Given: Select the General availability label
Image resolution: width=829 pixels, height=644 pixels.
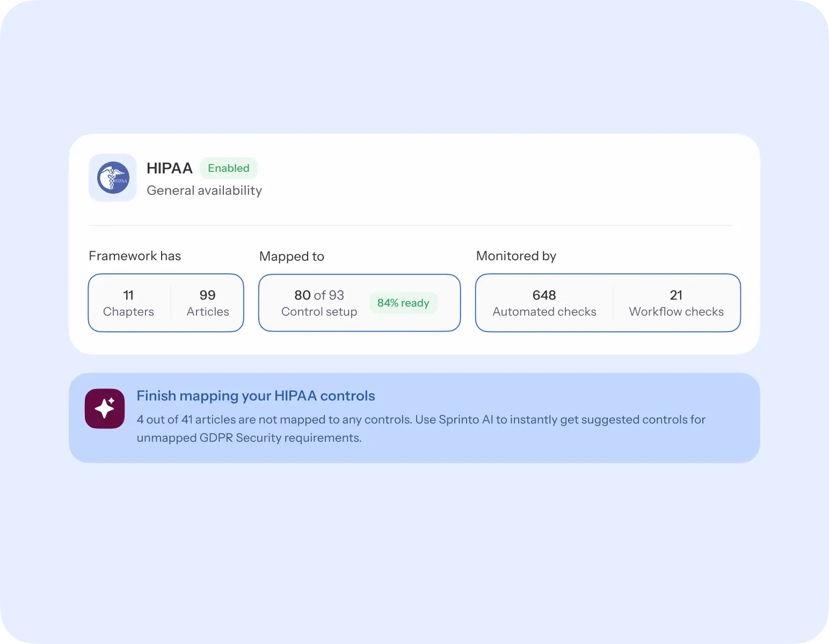Looking at the screenshot, I should [204, 191].
